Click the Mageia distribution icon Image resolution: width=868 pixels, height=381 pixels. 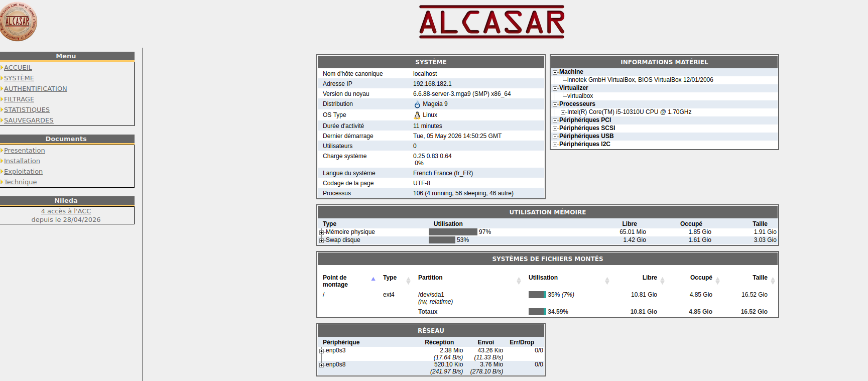417,104
